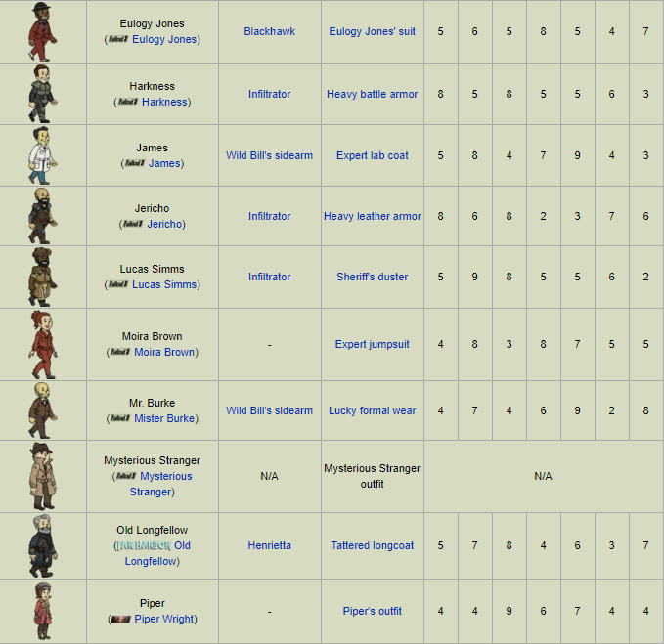Open the Blackhawk weapon link
The width and height of the screenshot is (664, 644).
click(269, 31)
